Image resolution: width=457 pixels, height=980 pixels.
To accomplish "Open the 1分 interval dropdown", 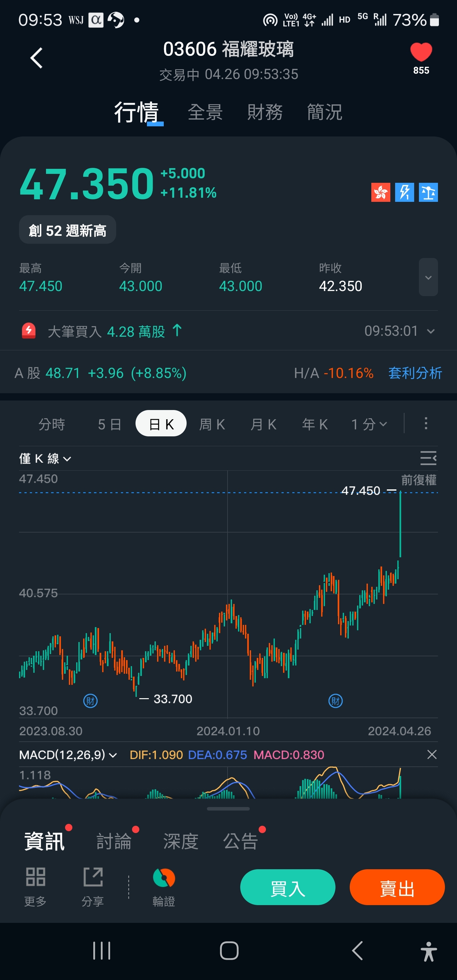I will click(369, 424).
